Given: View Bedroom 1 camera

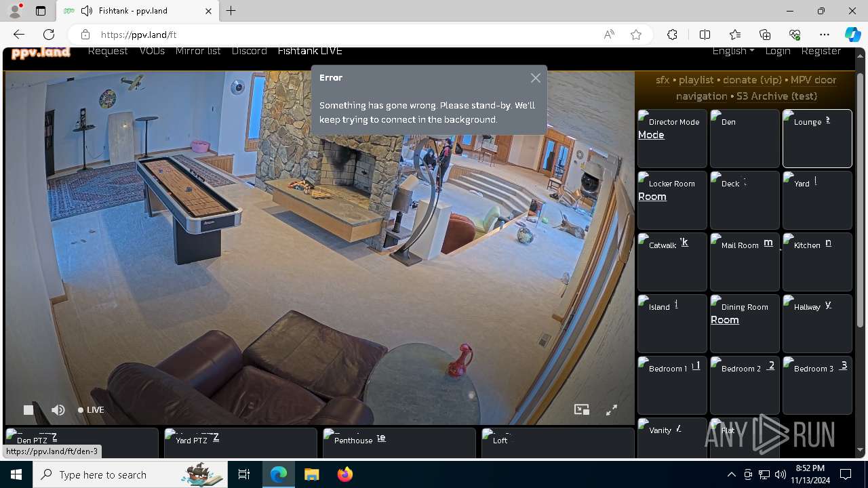Looking at the screenshot, I should [672, 385].
